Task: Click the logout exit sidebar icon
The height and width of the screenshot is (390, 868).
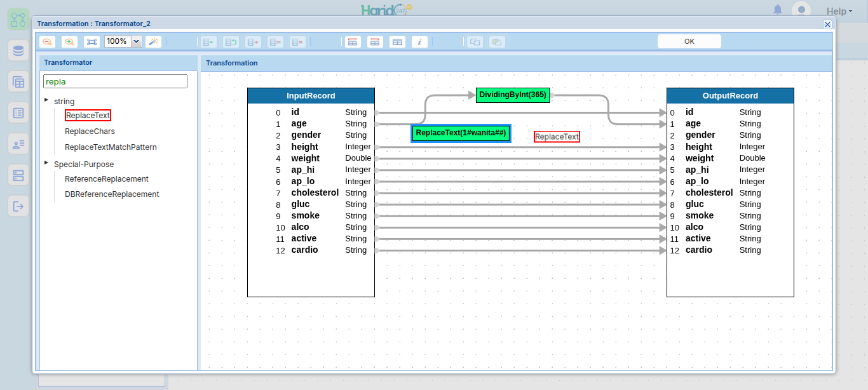Action: [x=18, y=206]
